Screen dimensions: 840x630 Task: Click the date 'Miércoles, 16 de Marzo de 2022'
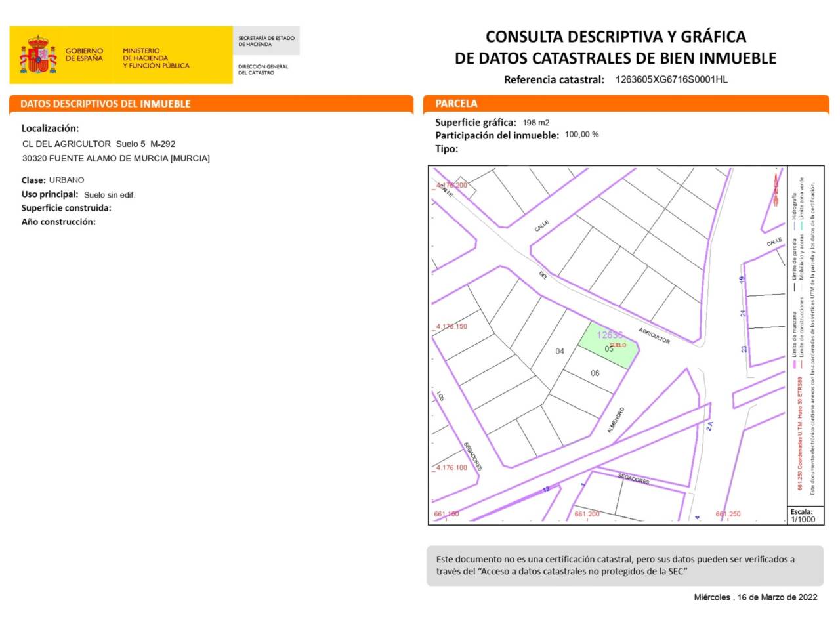tap(756, 597)
